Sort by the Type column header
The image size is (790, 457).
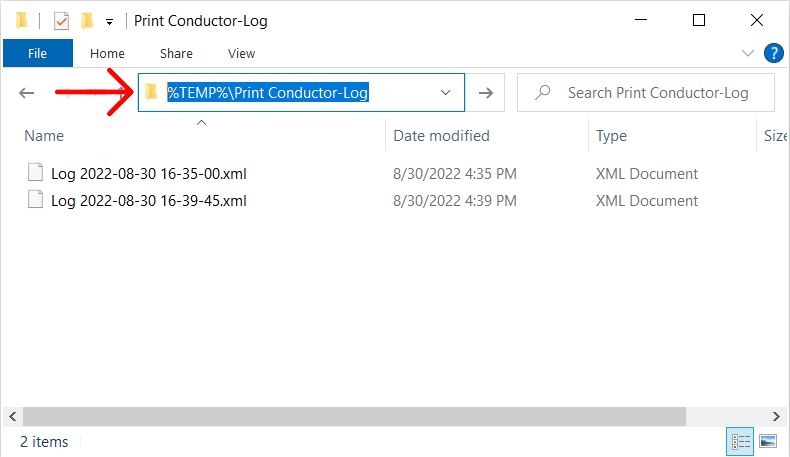[x=612, y=136]
